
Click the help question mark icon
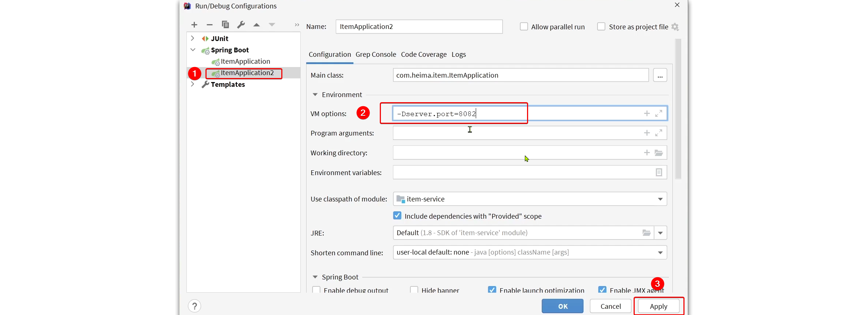pos(194,306)
